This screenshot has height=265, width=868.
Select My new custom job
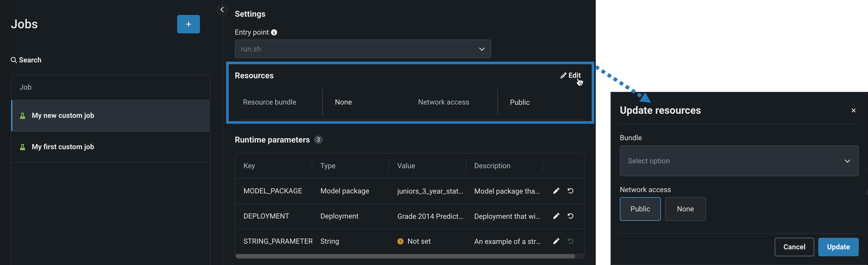pyautogui.click(x=63, y=116)
